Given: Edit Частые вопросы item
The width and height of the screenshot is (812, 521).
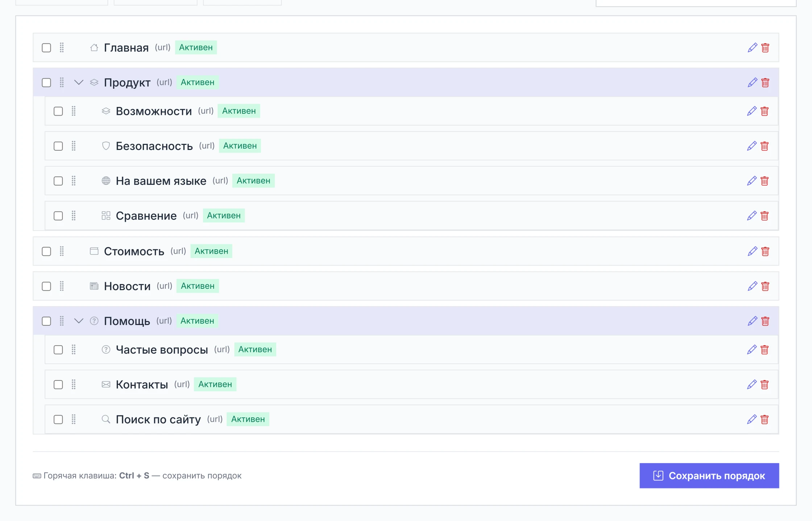Looking at the screenshot, I should 752,349.
